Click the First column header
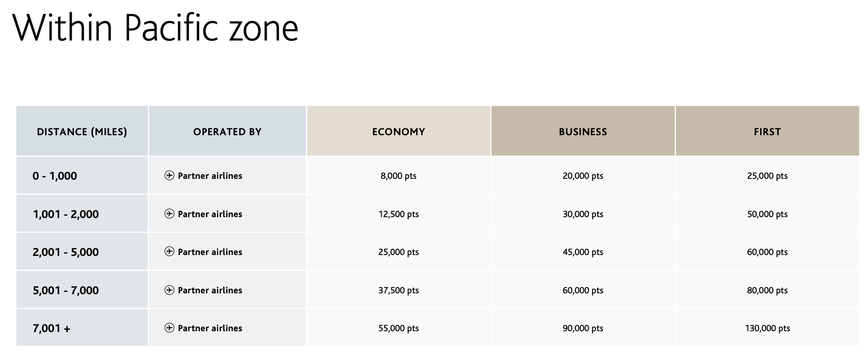868x355 pixels. [767, 132]
